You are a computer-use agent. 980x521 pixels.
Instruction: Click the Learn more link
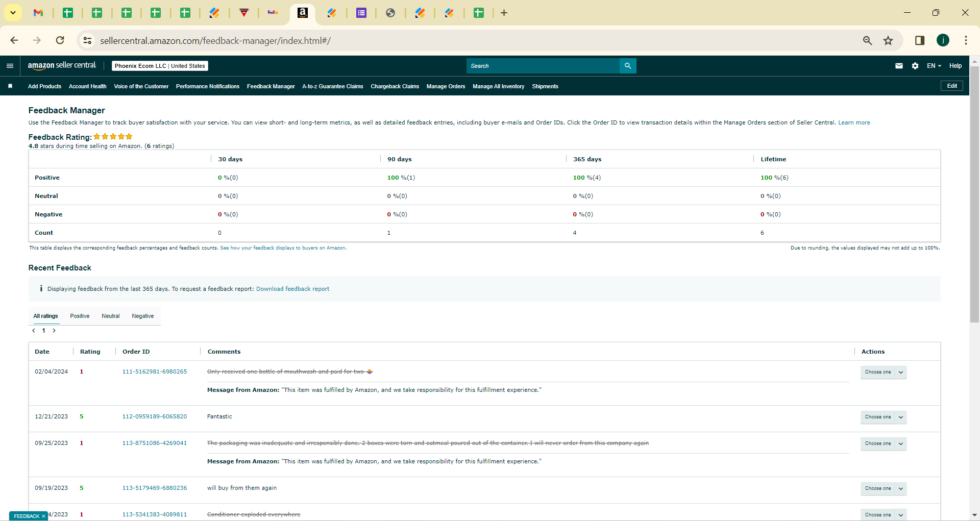pyautogui.click(x=854, y=122)
